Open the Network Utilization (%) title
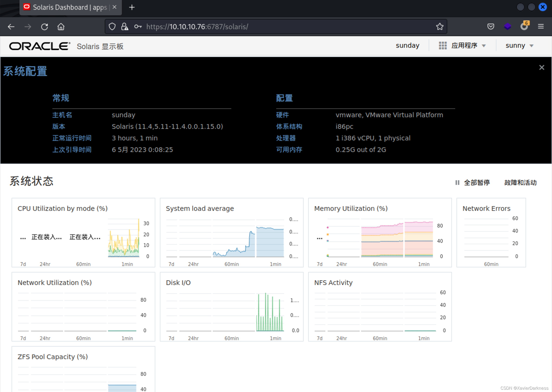552x392 pixels. 54,283
